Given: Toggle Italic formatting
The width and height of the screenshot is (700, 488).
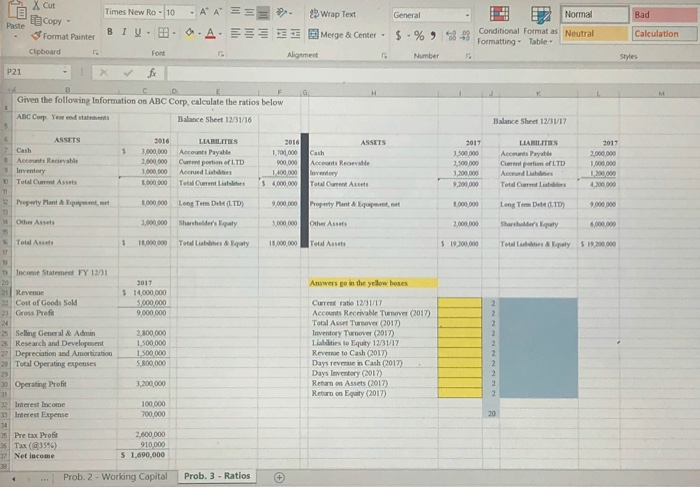Looking at the screenshot, I should pyautogui.click(x=124, y=32).
